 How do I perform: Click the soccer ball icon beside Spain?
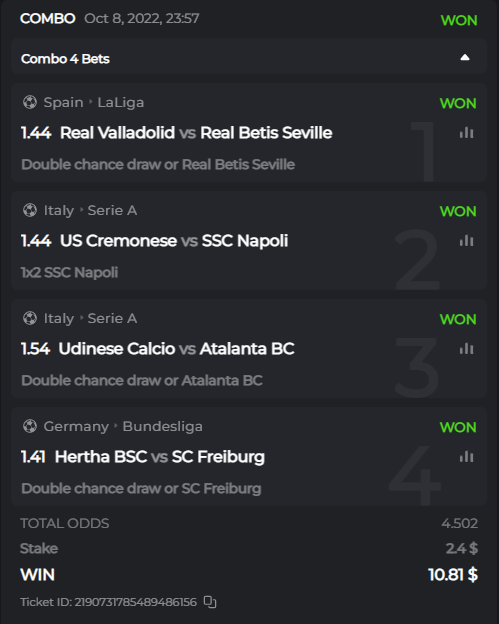(30, 102)
